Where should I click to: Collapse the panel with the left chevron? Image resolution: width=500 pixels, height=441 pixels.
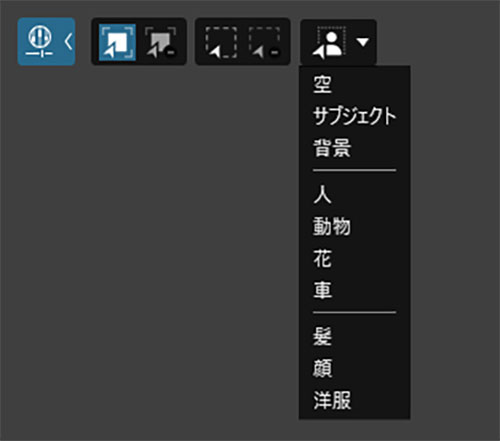[68, 42]
